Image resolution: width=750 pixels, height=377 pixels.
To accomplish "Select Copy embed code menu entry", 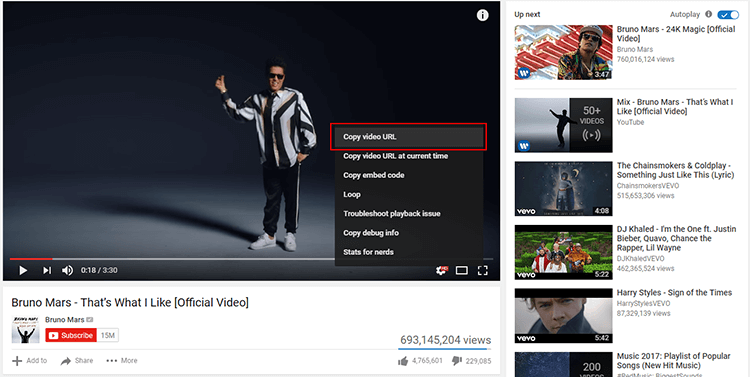I will (409, 175).
